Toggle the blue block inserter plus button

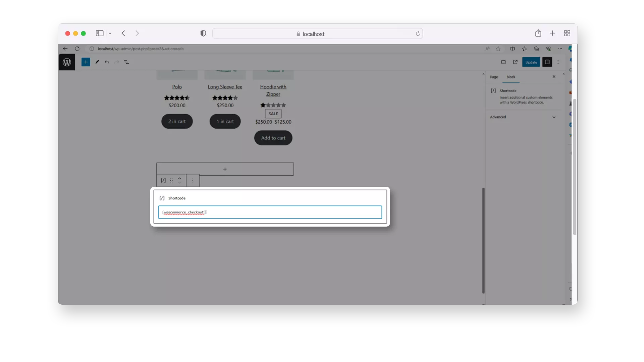(x=86, y=62)
